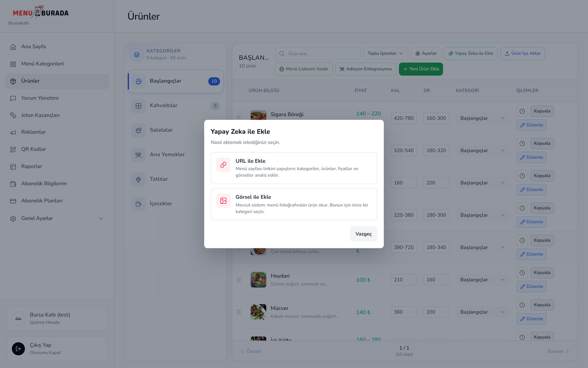Grab the drag handle for Mücver

pos(239,312)
